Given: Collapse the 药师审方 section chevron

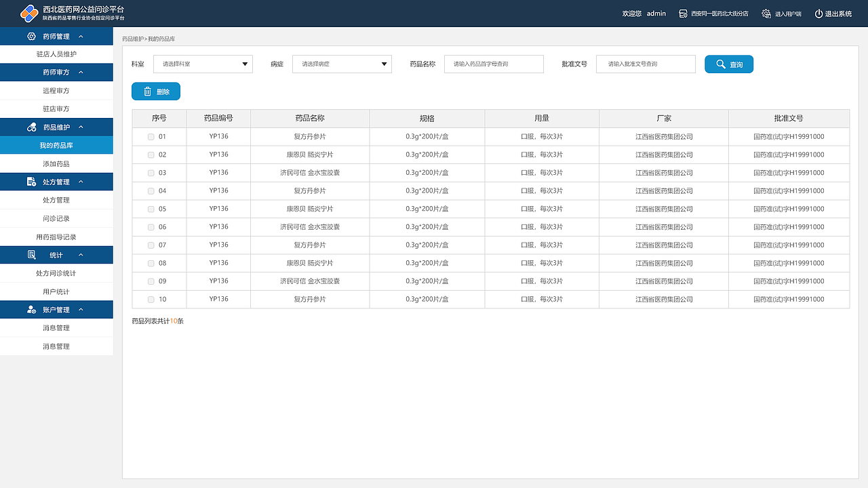Looking at the screenshot, I should click(x=81, y=73).
